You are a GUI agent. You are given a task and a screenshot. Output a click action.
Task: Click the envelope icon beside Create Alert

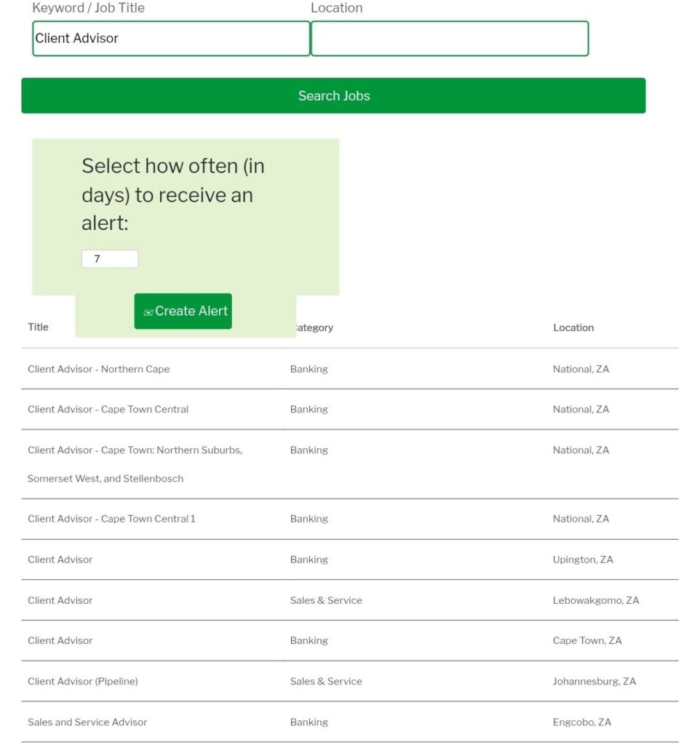click(x=148, y=312)
